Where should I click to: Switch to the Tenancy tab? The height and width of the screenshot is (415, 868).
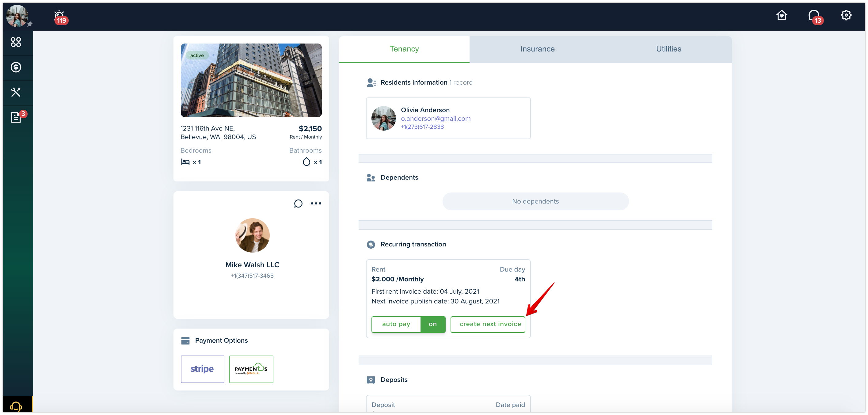[x=404, y=49]
